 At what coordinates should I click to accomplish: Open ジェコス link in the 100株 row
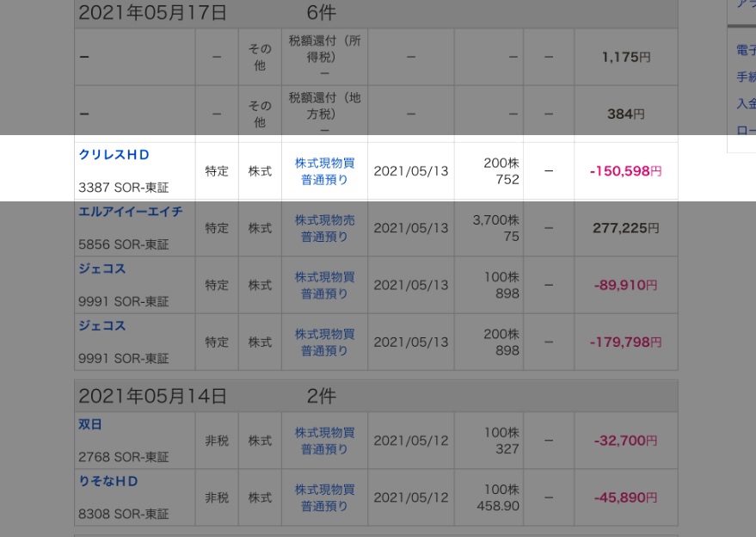[x=101, y=268]
